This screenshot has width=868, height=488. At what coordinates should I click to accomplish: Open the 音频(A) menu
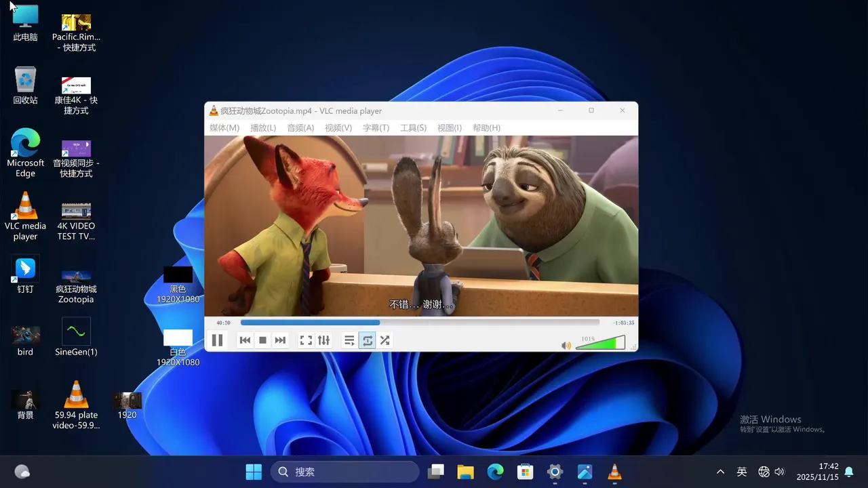pos(300,127)
